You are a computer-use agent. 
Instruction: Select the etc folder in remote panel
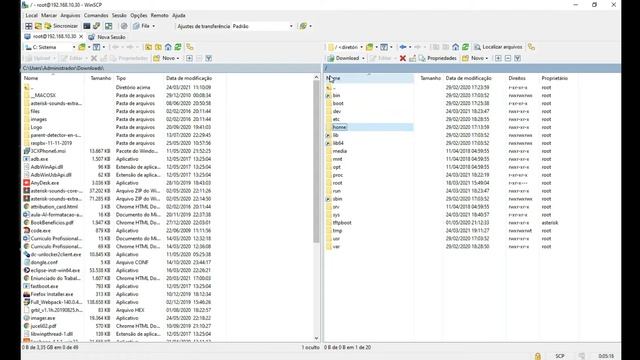point(336,119)
